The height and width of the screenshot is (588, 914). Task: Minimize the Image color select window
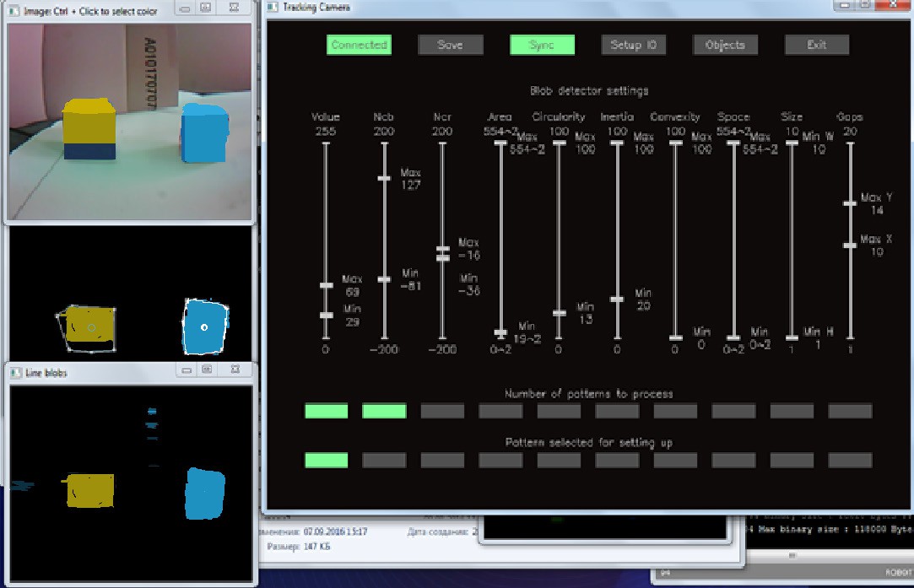(x=187, y=8)
